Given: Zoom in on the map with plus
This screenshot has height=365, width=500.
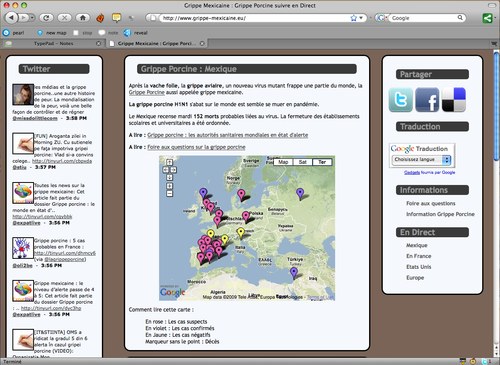Looking at the screenshot, I should (169, 186).
